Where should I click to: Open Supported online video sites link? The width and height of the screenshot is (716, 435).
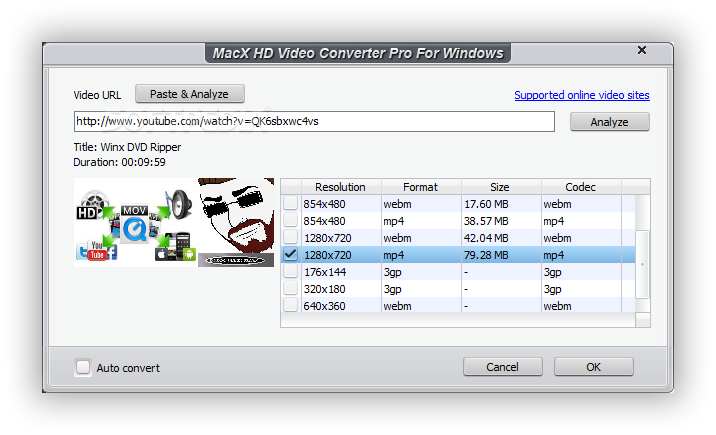pos(582,95)
